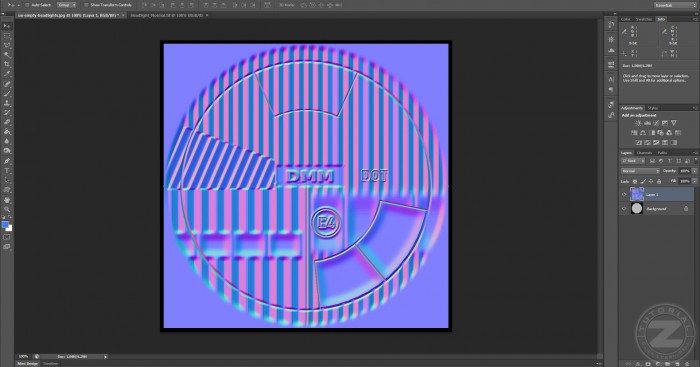Select the Rectangular Marquee tool
This screenshot has height=367, width=700.
click(7, 36)
